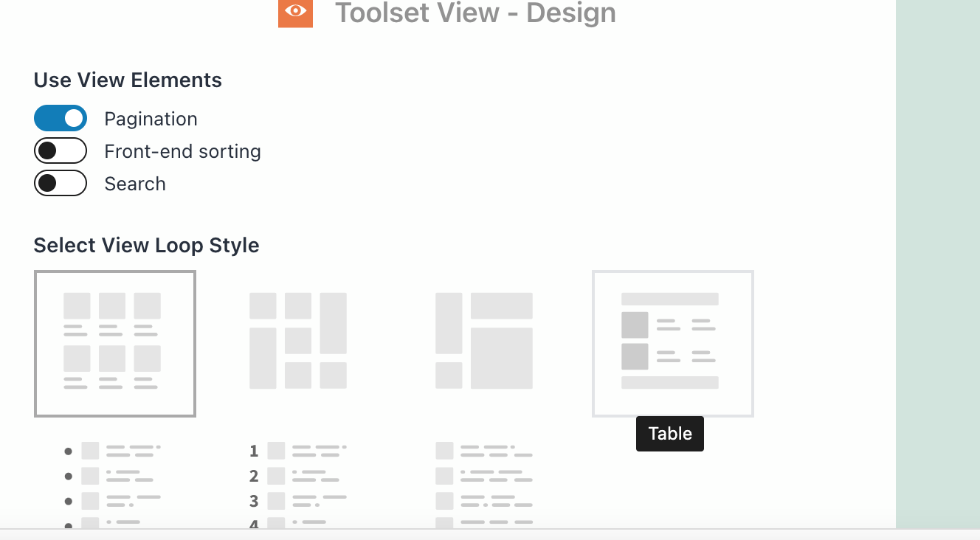Click the Use View Elements heading
This screenshot has width=980, height=540.
pyautogui.click(x=128, y=80)
